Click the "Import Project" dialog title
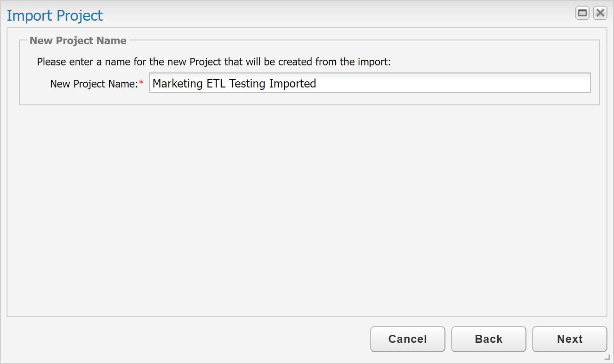The width and height of the screenshot is (614, 364). pyautogui.click(x=55, y=16)
